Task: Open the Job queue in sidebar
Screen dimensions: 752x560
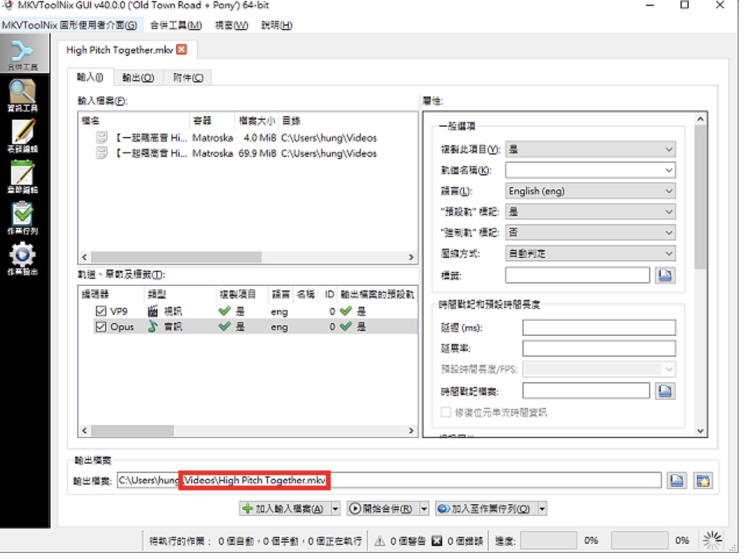Action: [x=23, y=218]
